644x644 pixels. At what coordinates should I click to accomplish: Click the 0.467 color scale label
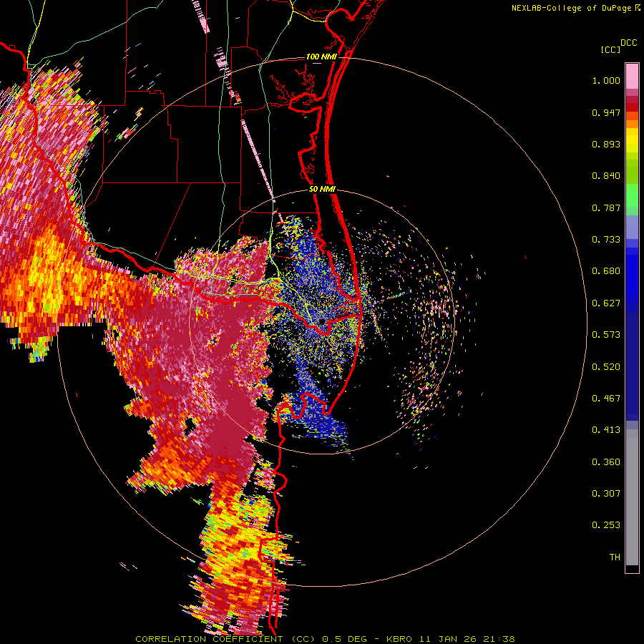(606, 399)
